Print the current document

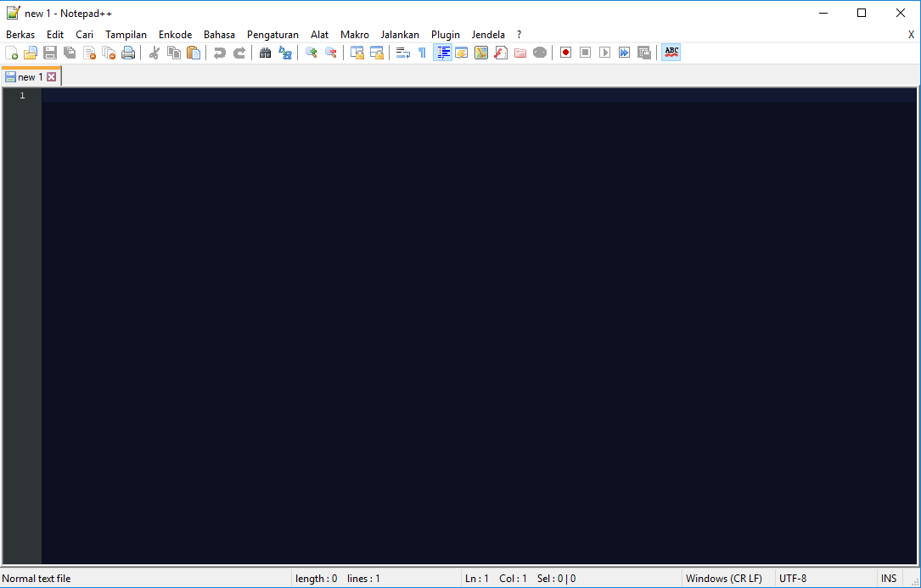[127, 52]
